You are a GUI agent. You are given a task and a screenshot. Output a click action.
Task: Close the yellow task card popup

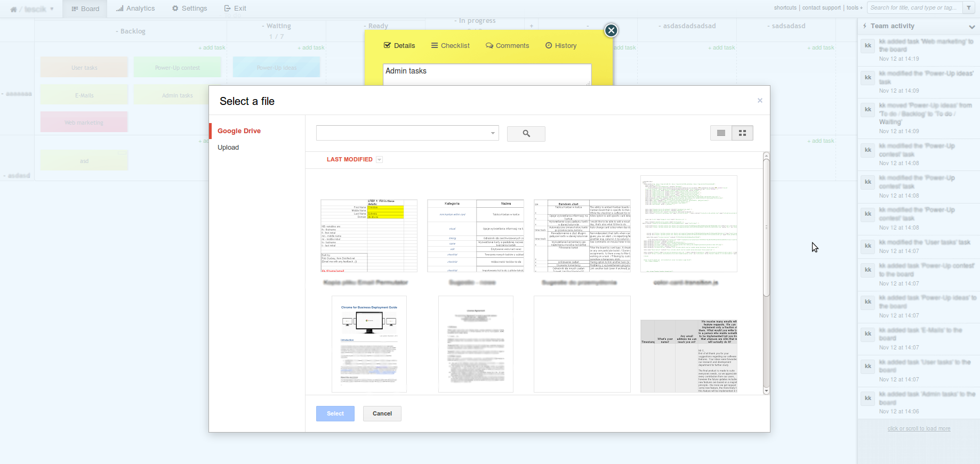point(611,30)
